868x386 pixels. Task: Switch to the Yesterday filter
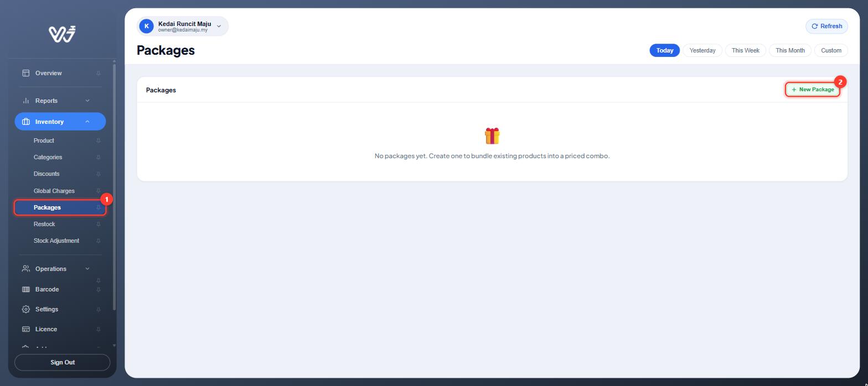click(702, 50)
